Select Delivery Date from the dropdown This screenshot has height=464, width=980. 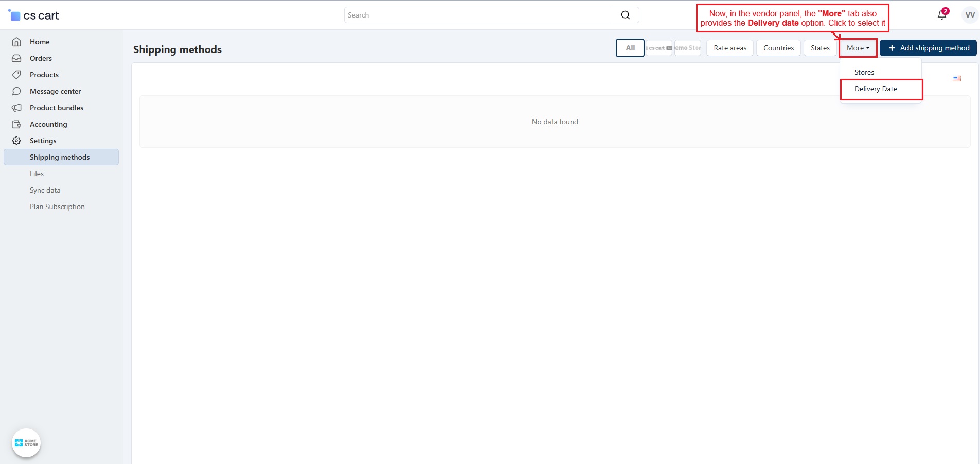point(875,89)
